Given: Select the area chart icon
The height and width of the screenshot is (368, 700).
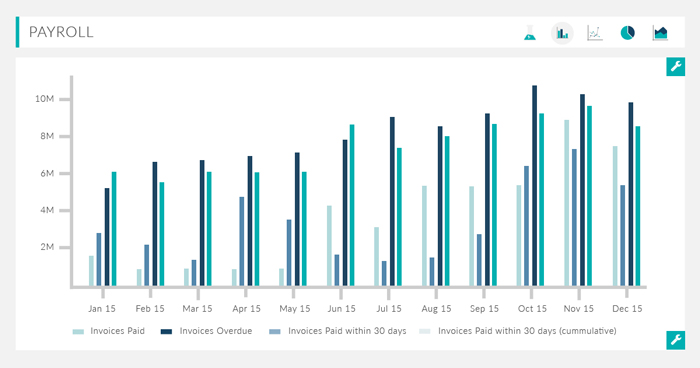Looking at the screenshot, I should pos(660,33).
